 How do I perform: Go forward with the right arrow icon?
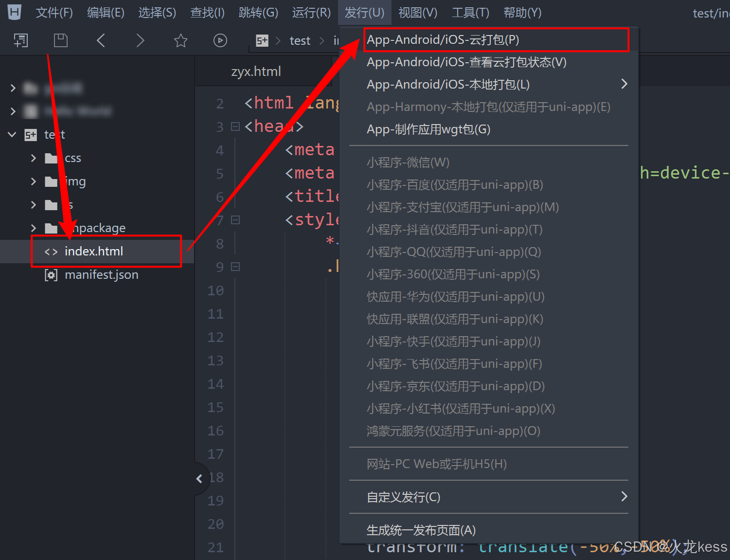[140, 40]
